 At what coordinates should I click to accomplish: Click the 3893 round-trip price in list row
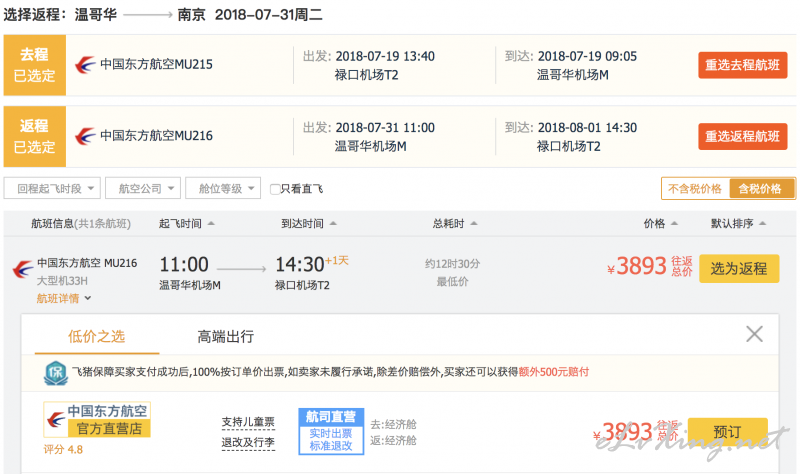point(641,266)
